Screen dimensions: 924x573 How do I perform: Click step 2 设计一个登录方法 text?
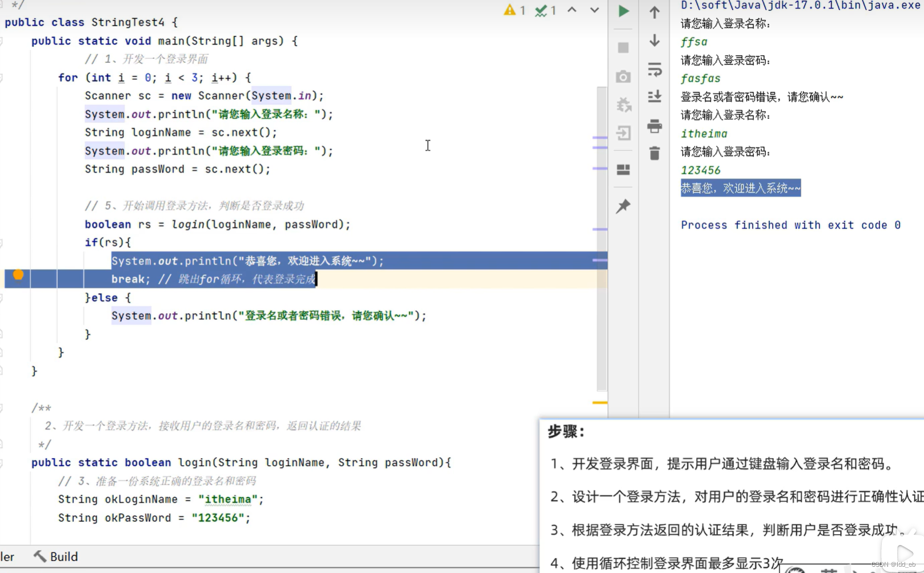pyautogui.click(x=737, y=497)
